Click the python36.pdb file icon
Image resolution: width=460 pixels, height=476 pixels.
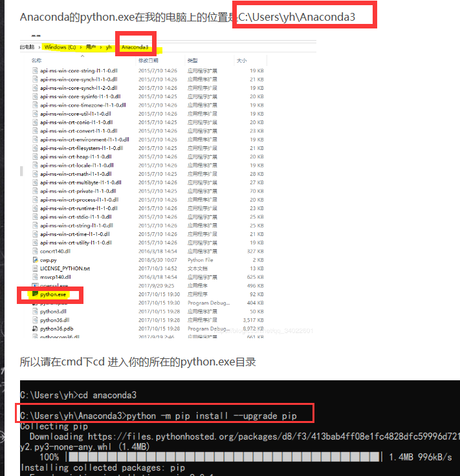[35, 329]
